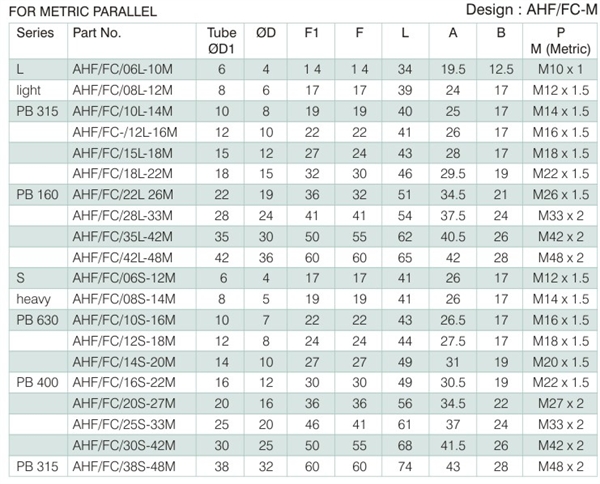Select the Series column header
Image resolution: width=600 pixels, height=484 pixels.
coord(35,33)
